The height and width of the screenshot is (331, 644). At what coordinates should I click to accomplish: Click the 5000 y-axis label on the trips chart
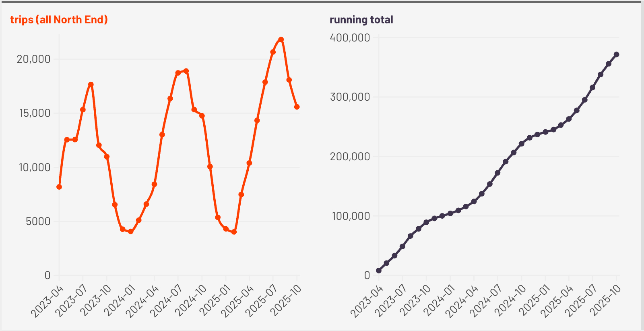coord(38,221)
